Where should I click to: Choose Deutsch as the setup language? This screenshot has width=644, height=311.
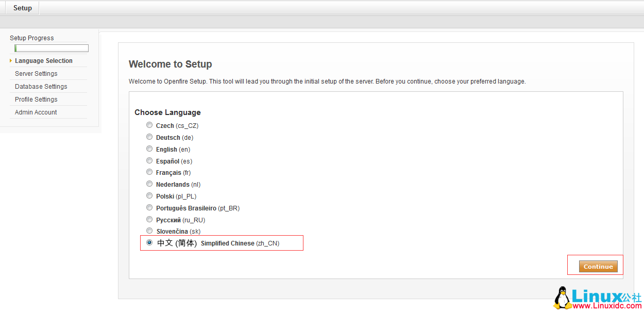click(149, 137)
